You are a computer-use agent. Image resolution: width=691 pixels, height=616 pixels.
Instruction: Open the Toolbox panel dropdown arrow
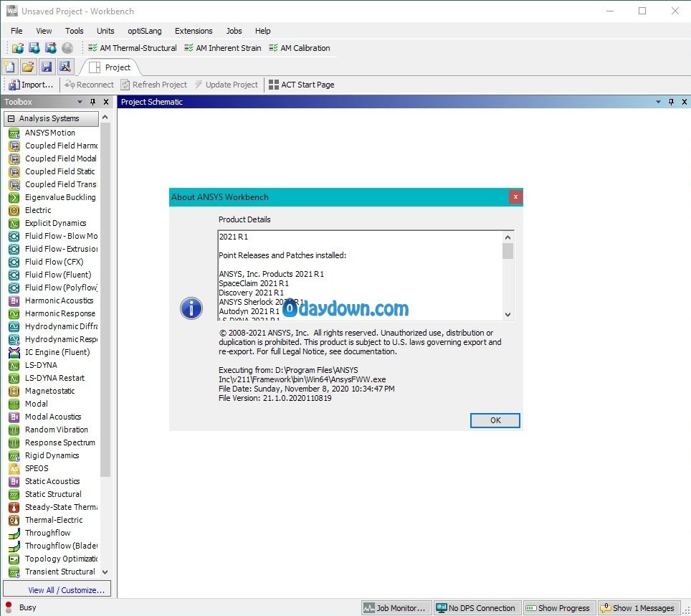point(80,102)
